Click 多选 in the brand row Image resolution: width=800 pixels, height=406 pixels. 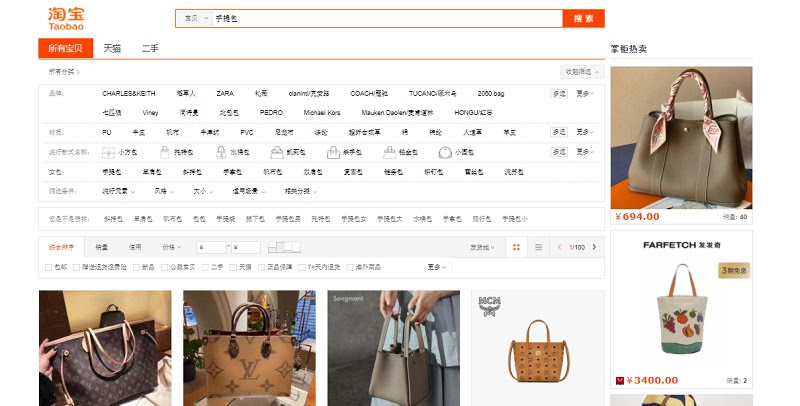[x=559, y=93]
